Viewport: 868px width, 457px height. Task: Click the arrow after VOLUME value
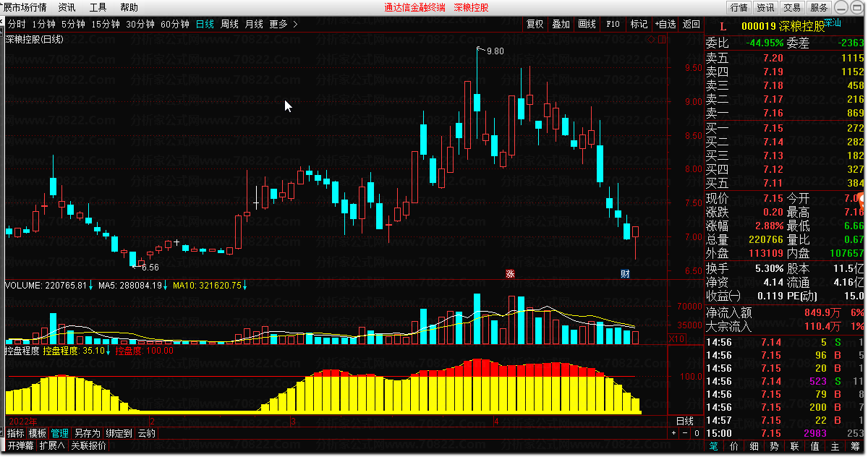tap(91, 286)
